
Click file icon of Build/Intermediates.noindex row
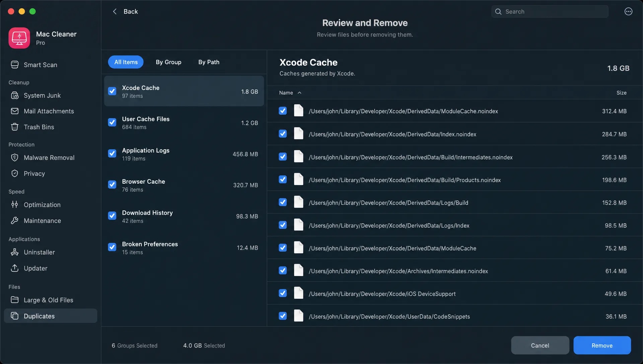[x=298, y=156]
